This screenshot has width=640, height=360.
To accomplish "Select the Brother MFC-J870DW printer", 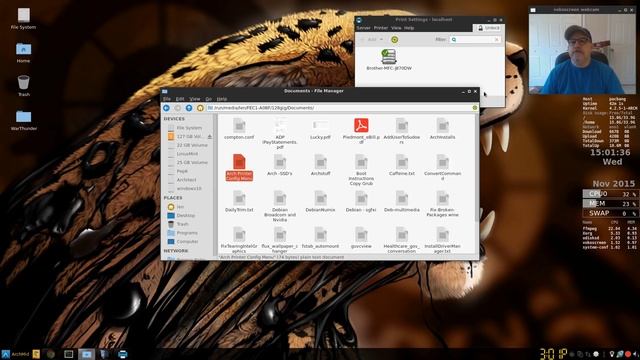I will tap(389, 60).
